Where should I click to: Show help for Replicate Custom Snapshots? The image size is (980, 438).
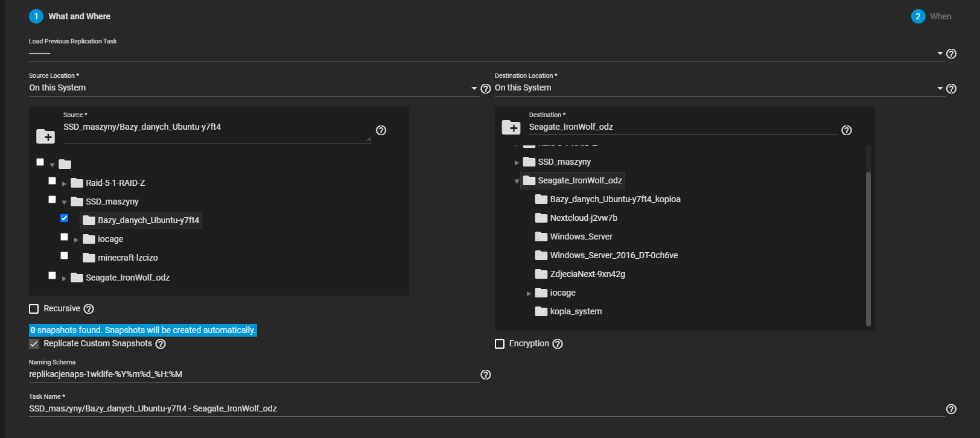[x=161, y=344]
